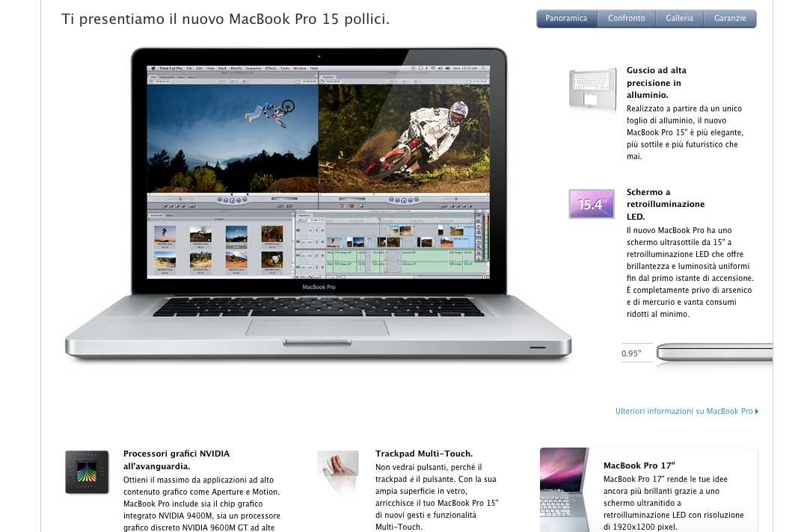Click the side-profile MacBook image beside 0.95"

714,353
